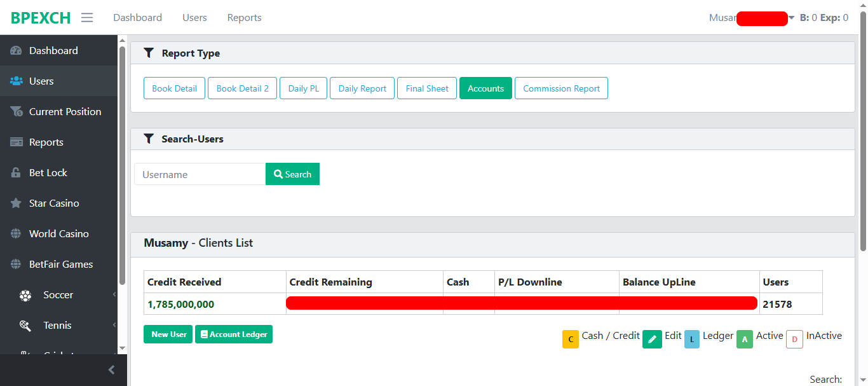Click the blue Ledger L icon
Screen dimensions: 868x386
[692, 339]
